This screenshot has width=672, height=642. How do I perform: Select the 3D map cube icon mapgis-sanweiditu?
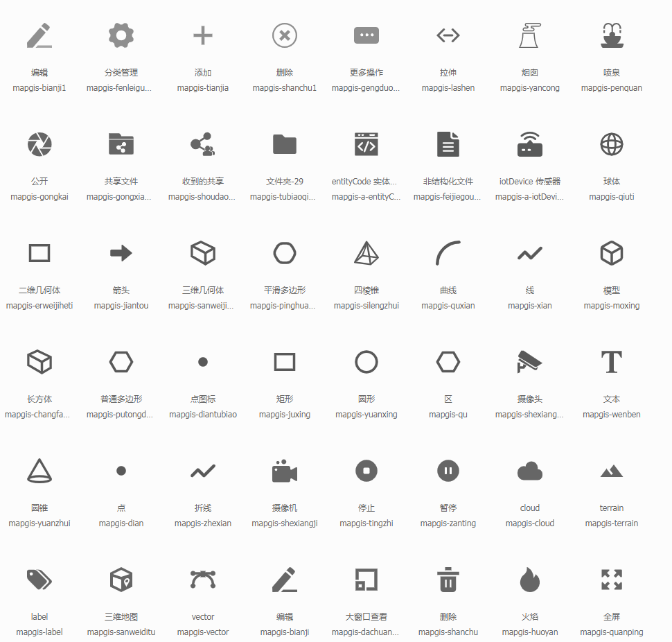pos(121,580)
